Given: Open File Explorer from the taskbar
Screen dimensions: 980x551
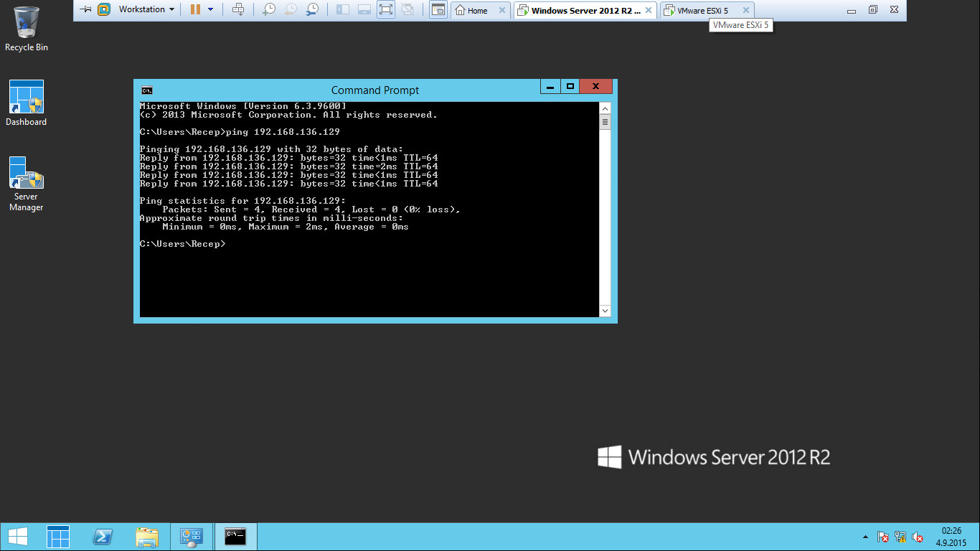Looking at the screenshot, I should [147, 537].
